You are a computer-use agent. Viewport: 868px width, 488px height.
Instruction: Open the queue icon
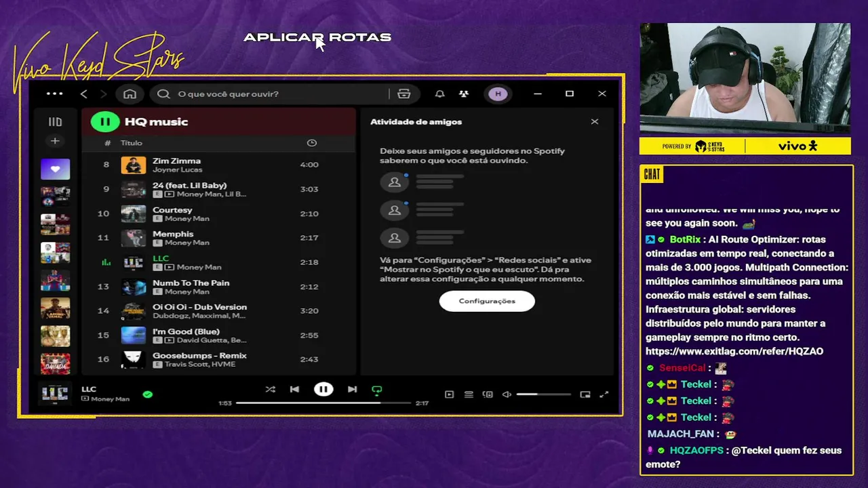click(469, 394)
